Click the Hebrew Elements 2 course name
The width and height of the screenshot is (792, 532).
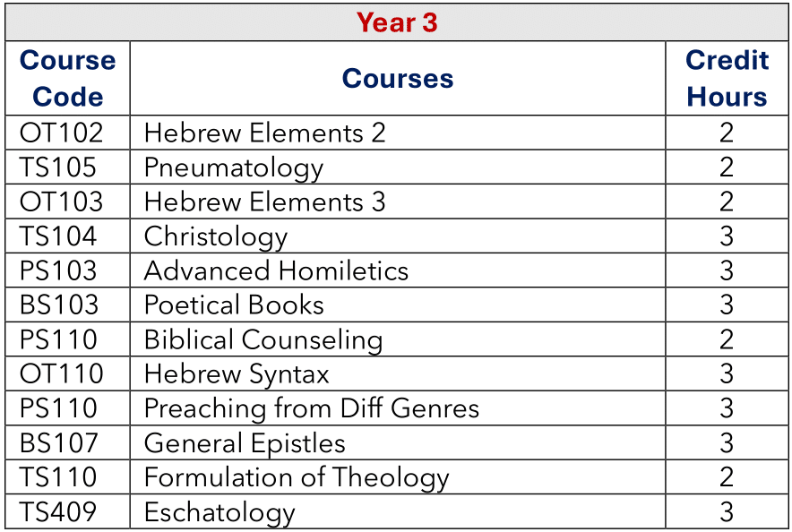tap(264, 133)
